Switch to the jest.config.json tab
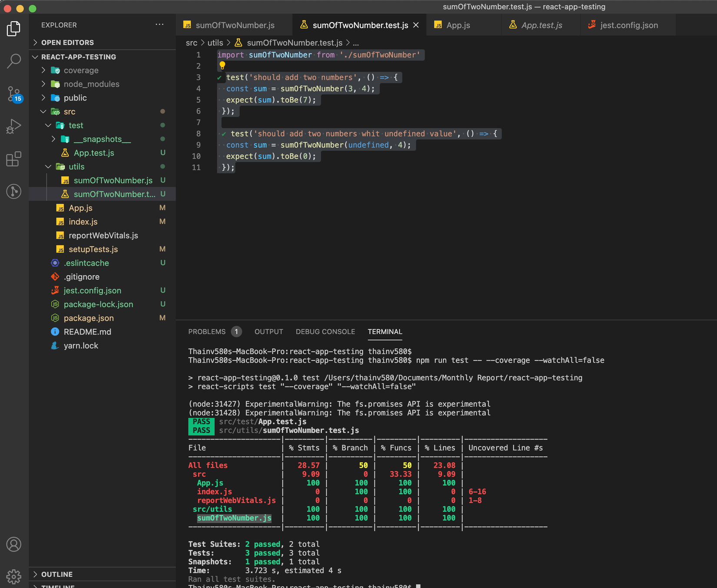This screenshot has width=717, height=588. (628, 25)
